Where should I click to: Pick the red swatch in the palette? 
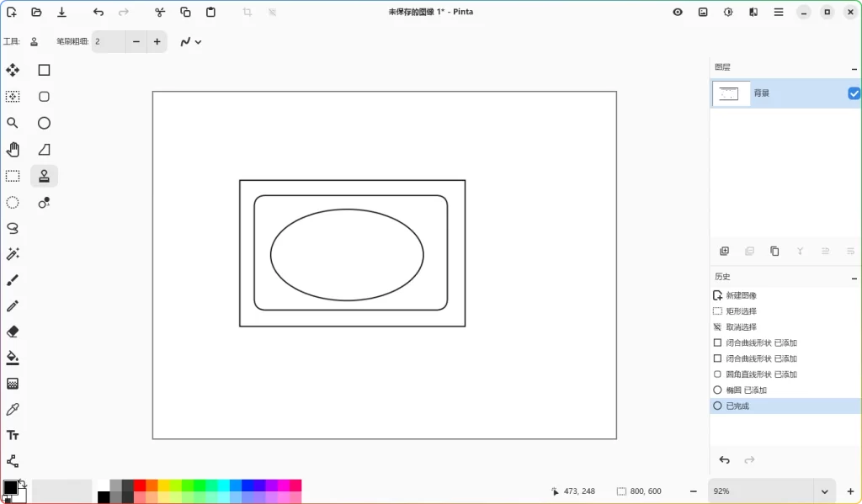click(x=140, y=485)
